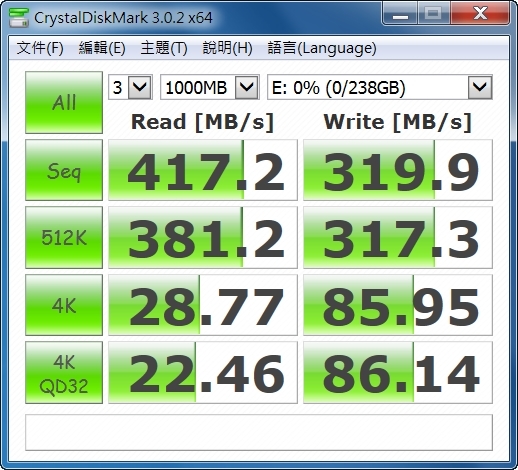Open the 文件(F) menu
518x470 pixels.
coord(40,48)
